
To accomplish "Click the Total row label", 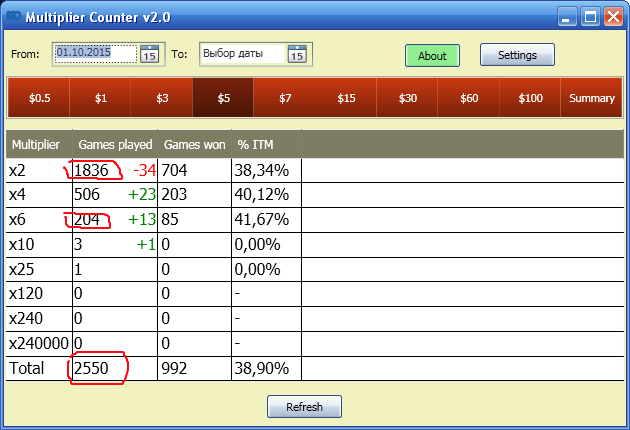I will 27,368.
